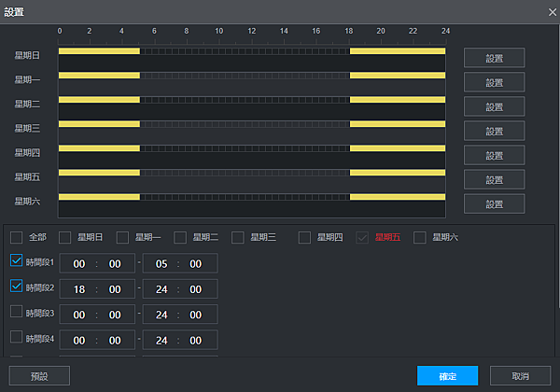Click 時間段2 start hour 18 field
The image size is (560, 392).
(79, 289)
